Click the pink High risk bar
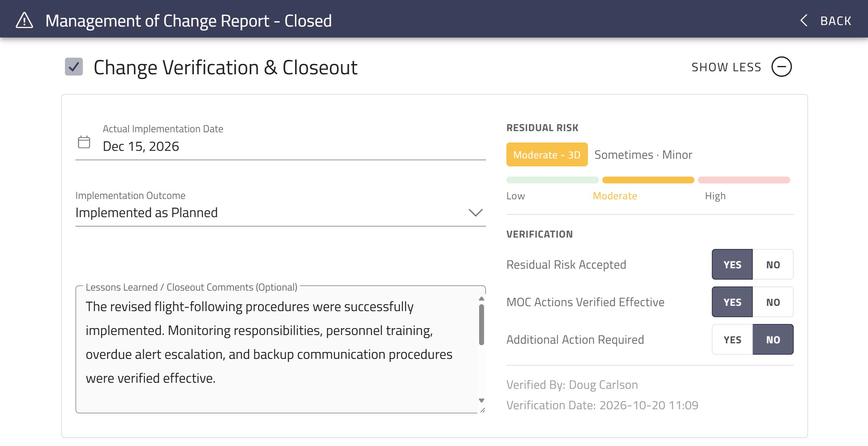The image size is (868, 446). [x=744, y=180]
